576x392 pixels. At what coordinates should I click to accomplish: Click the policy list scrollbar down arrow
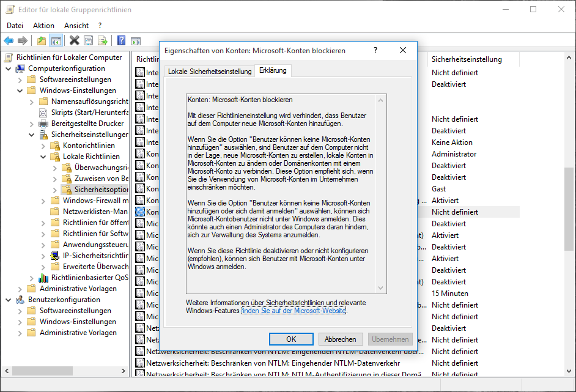coord(569,371)
